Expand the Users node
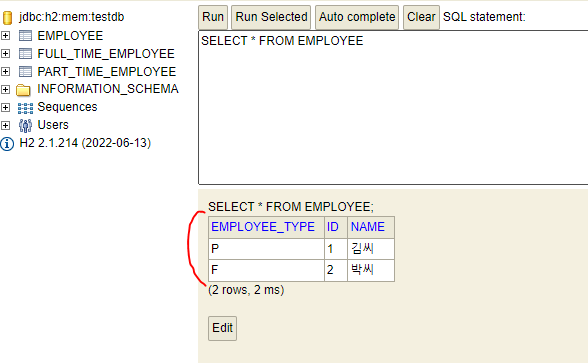 click(x=5, y=125)
